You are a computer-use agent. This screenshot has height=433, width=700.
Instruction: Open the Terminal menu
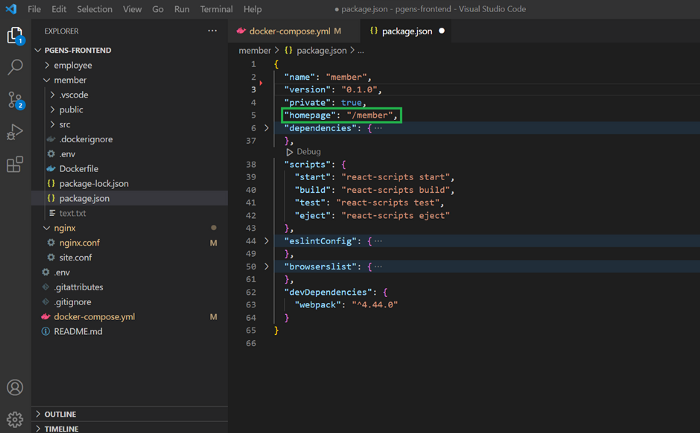click(x=216, y=9)
